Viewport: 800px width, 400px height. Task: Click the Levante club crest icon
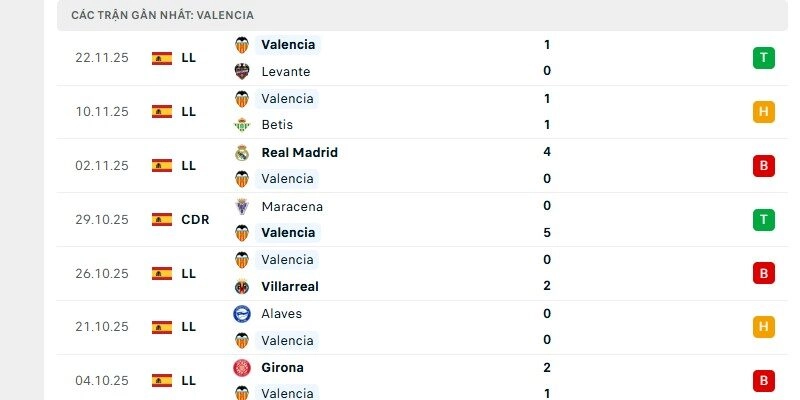coord(241,71)
